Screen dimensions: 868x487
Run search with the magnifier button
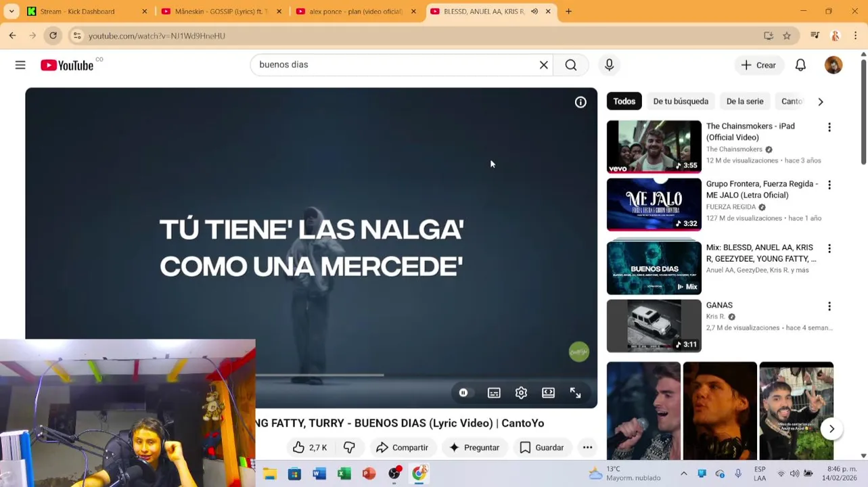(571, 65)
